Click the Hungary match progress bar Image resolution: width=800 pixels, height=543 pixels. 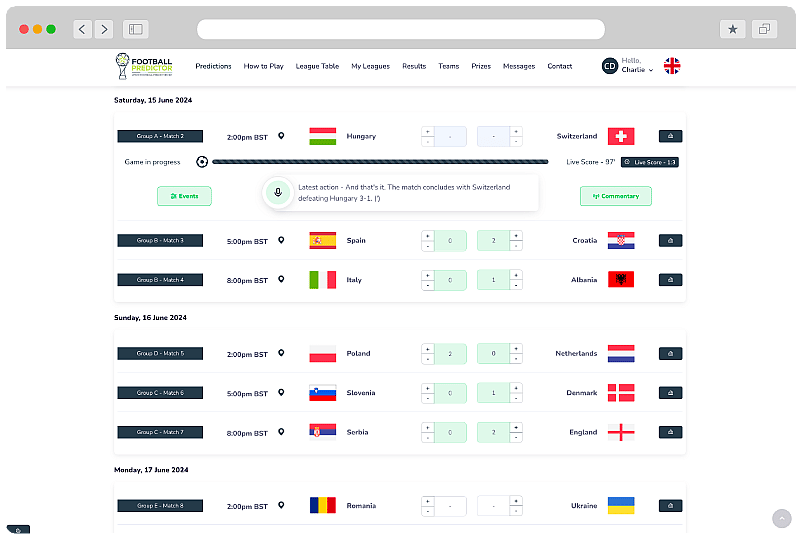pyautogui.click(x=380, y=162)
